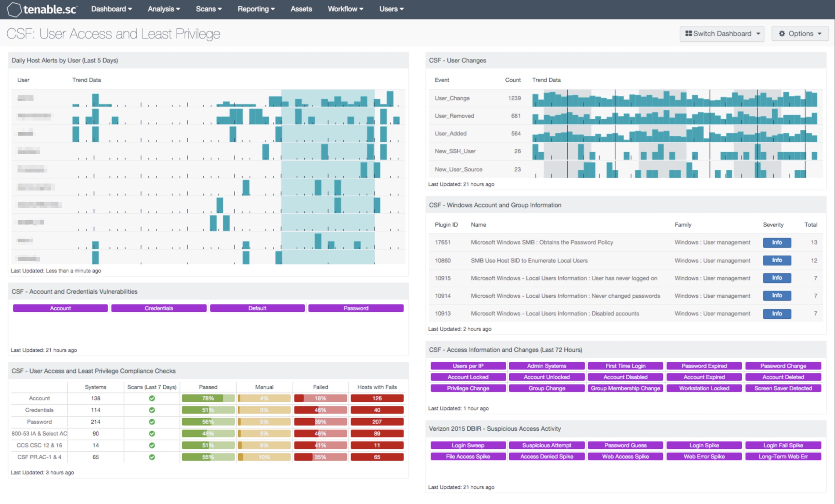Image resolution: width=835 pixels, height=504 pixels.
Task: Click CSF PR.AC-1 row 10% Manual bar
Action: pyautogui.click(x=264, y=457)
